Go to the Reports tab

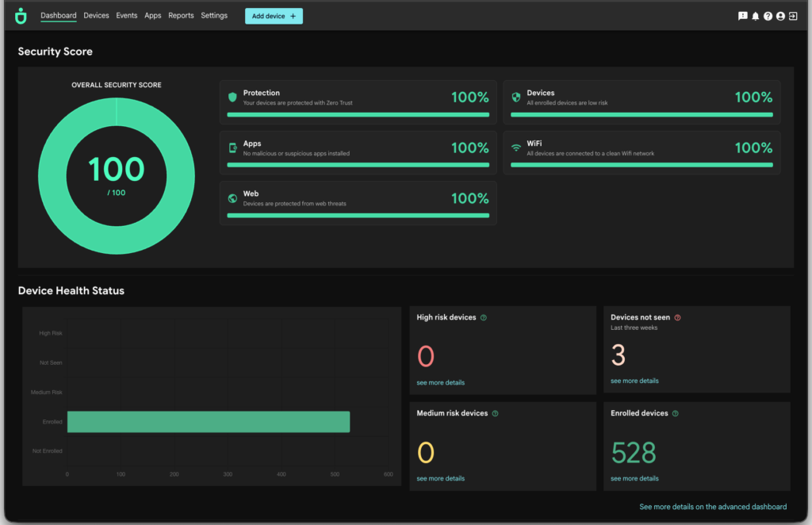[x=181, y=16]
